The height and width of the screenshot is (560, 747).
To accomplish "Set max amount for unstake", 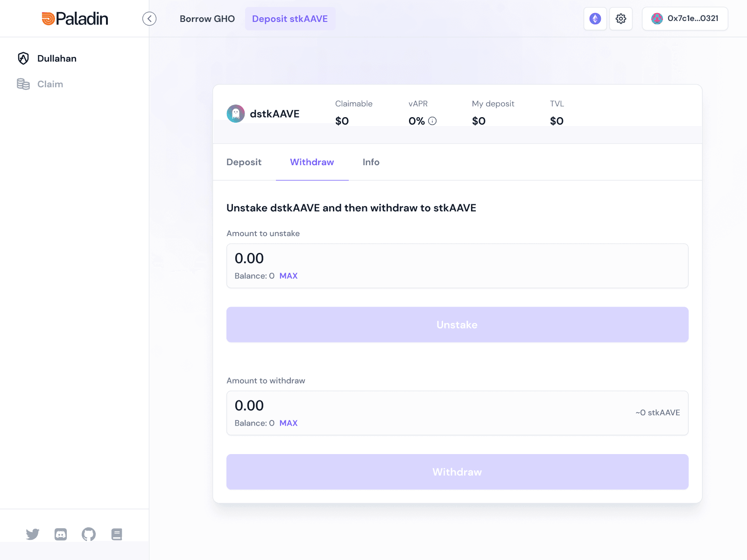I will tap(289, 276).
